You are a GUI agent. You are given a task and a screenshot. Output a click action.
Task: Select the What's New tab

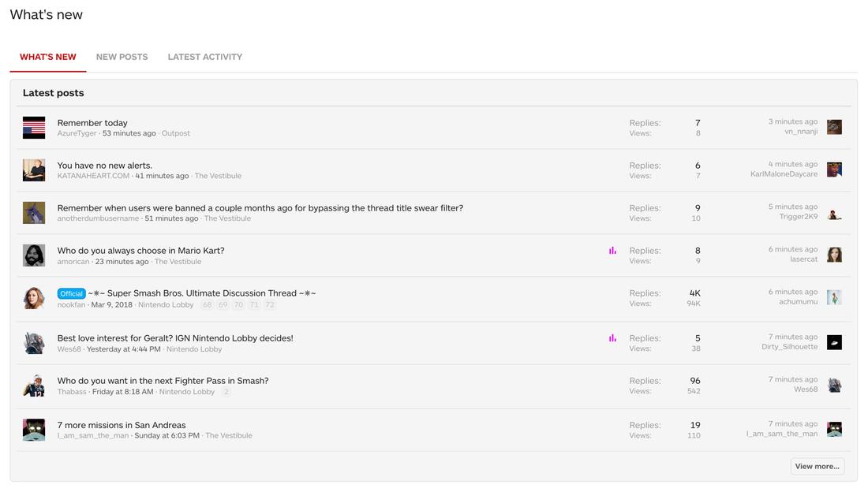tap(48, 57)
